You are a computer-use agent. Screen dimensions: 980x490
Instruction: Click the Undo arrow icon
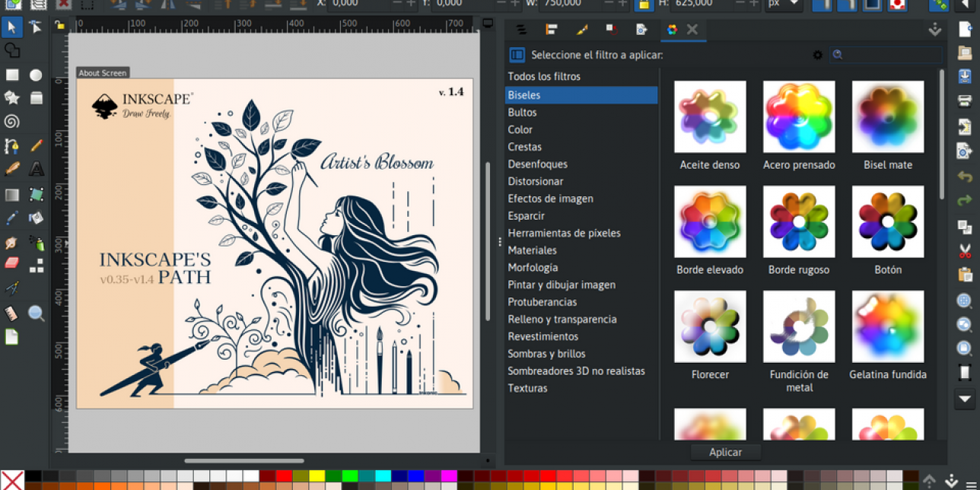(x=965, y=177)
